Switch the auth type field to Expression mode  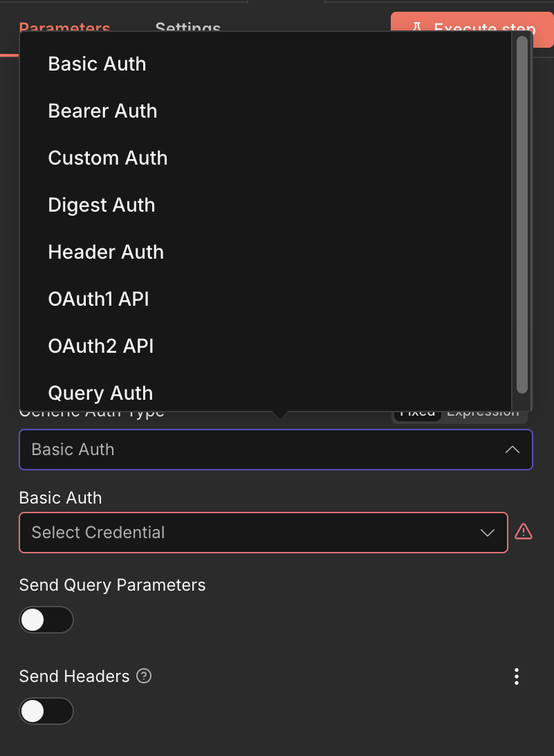click(x=483, y=412)
